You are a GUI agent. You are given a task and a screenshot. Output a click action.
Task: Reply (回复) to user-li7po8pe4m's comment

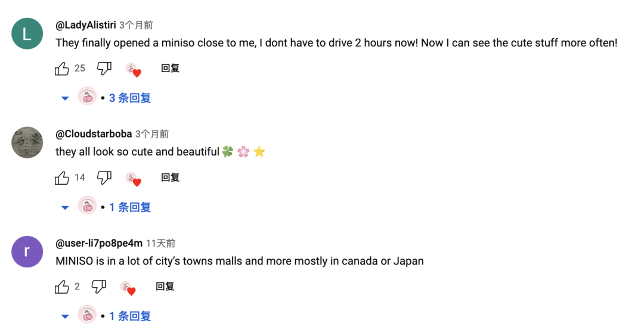click(165, 287)
